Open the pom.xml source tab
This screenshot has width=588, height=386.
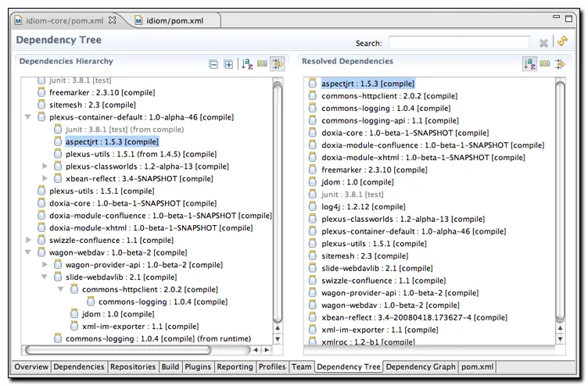pos(477,367)
